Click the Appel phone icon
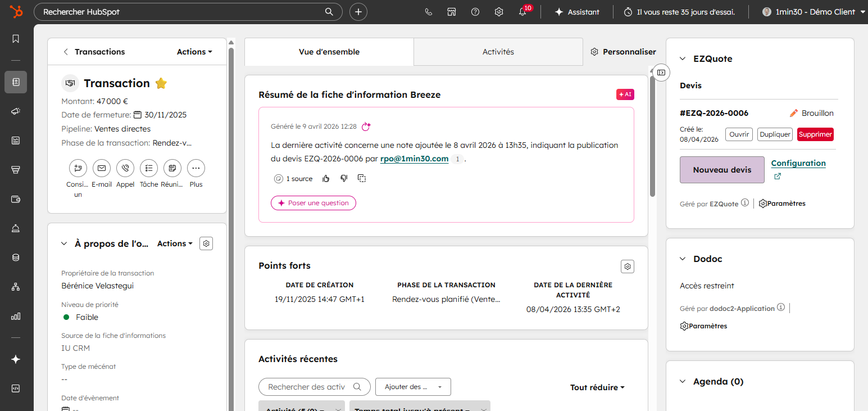Viewport: 868px width, 411px height. (x=125, y=168)
